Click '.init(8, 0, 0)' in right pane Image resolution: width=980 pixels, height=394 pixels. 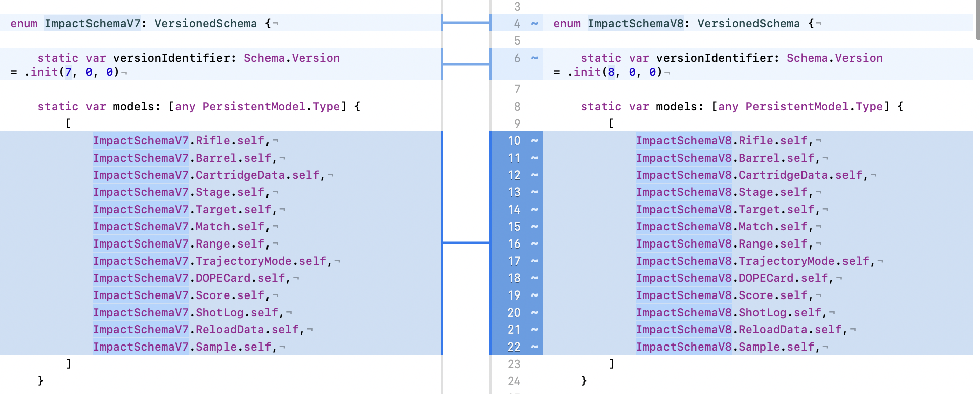(615, 72)
